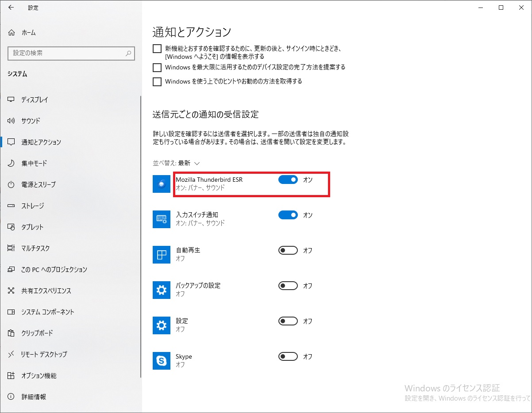Click the オプション機能 icon
The width and height of the screenshot is (532, 413).
[12, 375]
